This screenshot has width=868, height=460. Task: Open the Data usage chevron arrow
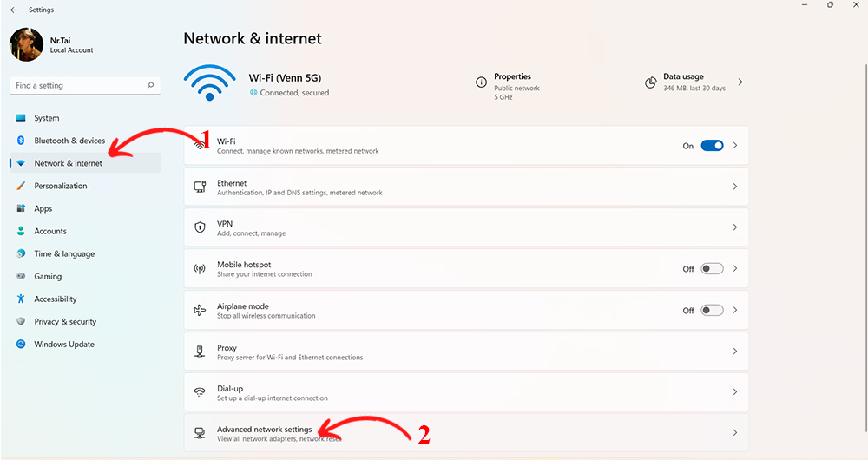pos(740,82)
